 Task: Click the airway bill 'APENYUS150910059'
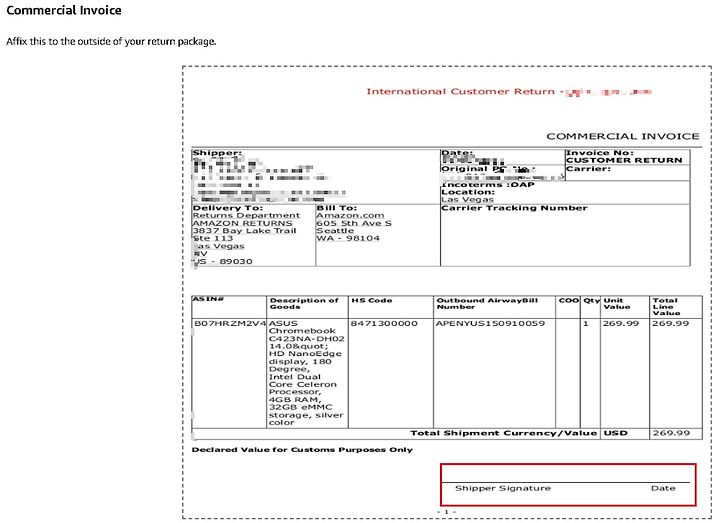tap(490, 323)
